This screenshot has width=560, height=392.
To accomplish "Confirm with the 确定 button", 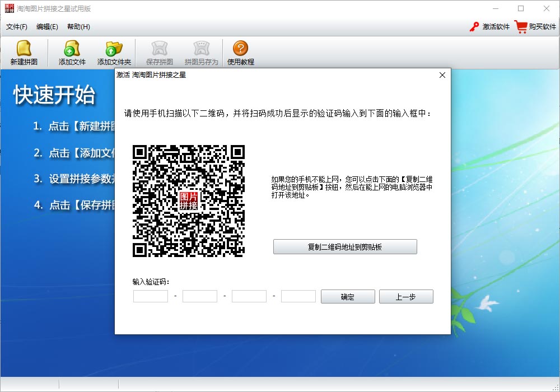I will click(x=348, y=297).
